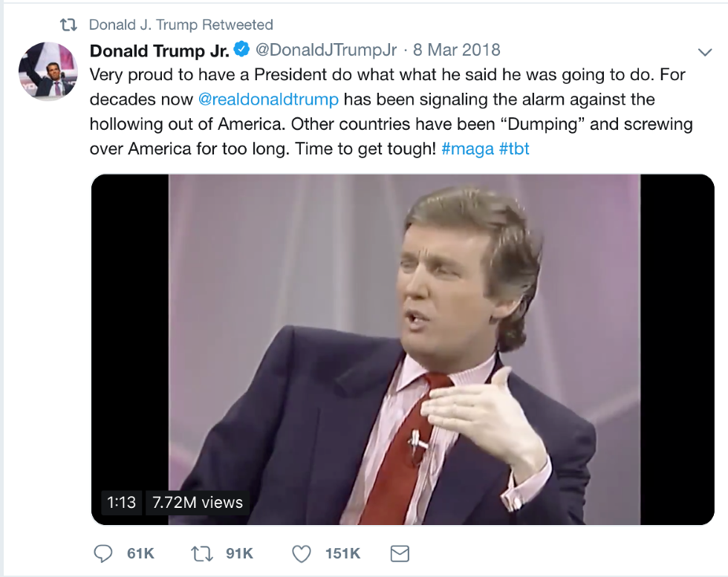Viewport: 728px width, 577px height.
Task: Open the tweet options chevron menu
Action: pos(704,51)
